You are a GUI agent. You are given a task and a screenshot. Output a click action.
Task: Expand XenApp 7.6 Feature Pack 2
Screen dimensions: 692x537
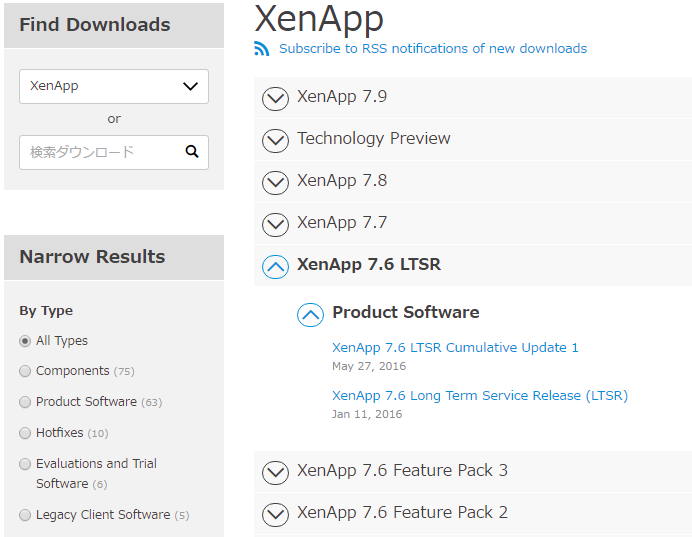(x=275, y=514)
